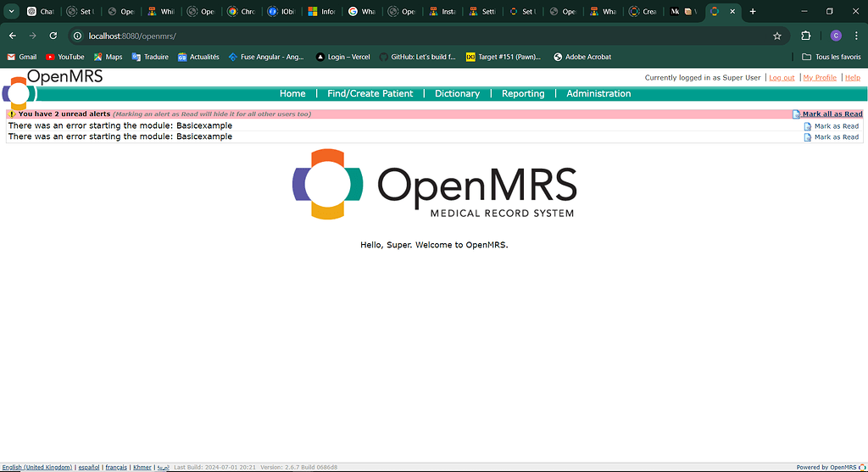Open the Fuse Angular bookmark
Image resolution: width=868 pixels, height=472 pixels.
(266, 57)
